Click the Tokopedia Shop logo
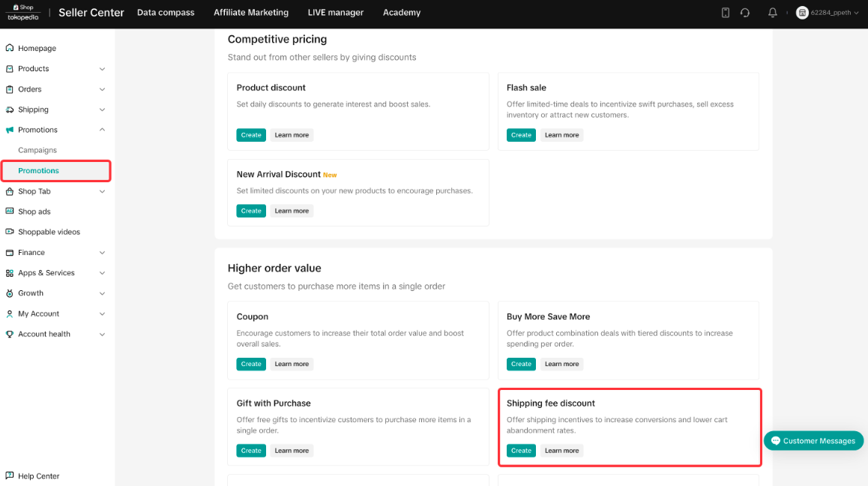 (24, 12)
